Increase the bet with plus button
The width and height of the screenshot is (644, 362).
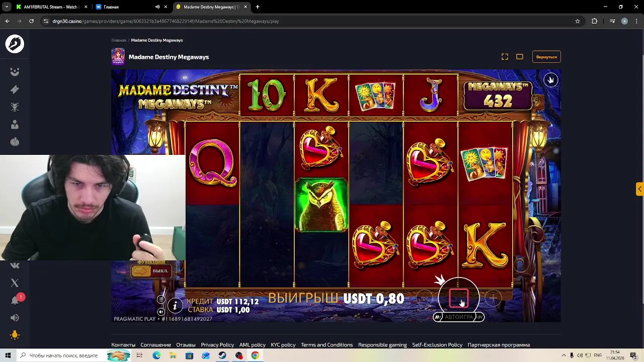[493, 299]
